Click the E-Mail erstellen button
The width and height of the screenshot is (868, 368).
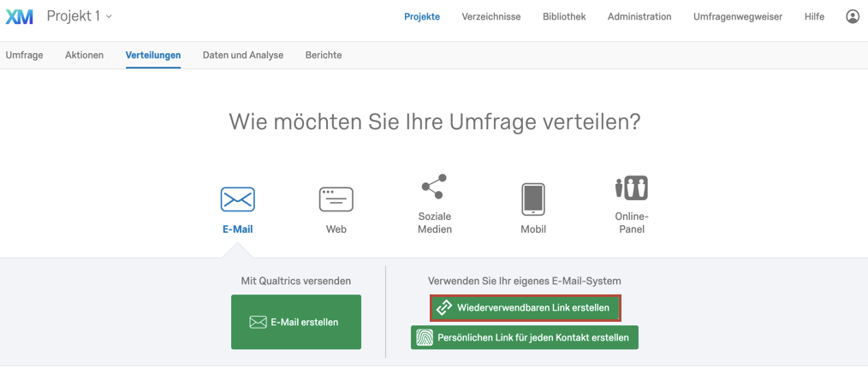[296, 322]
